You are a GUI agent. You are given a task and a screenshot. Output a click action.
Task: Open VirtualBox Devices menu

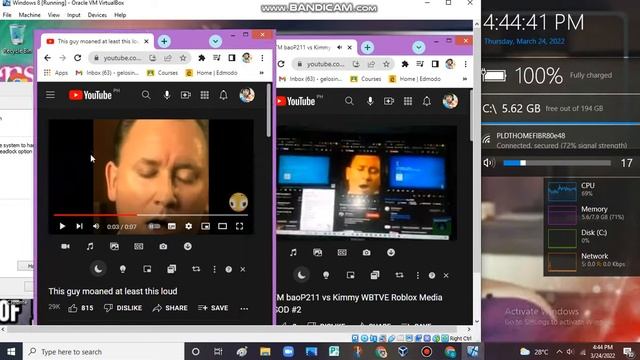point(97,15)
